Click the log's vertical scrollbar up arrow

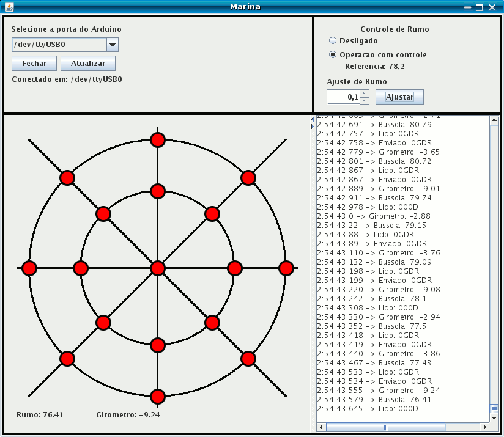pyautogui.click(x=494, y=120)
